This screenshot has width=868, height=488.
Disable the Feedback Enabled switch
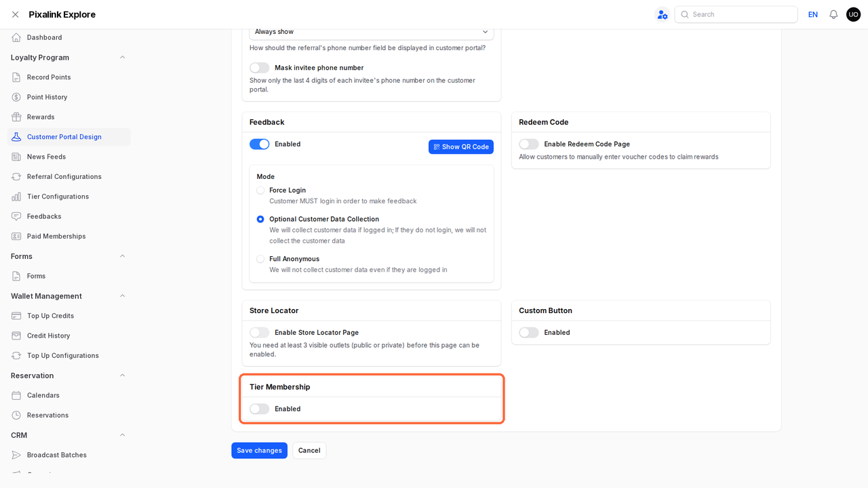tap(260, 144)
